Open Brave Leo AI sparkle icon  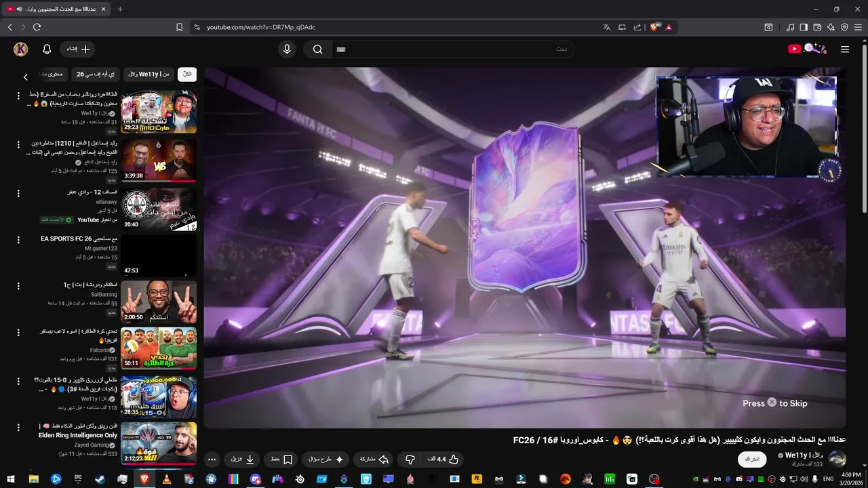click(x=831, y=27)
